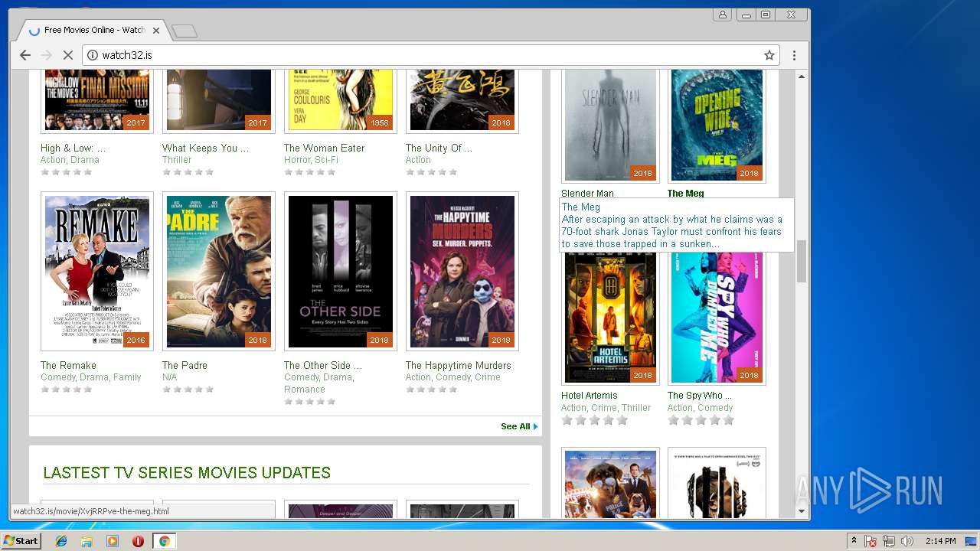Open the Windows Start menu
This screenshot has height=551, width=980.
(21, 541)
